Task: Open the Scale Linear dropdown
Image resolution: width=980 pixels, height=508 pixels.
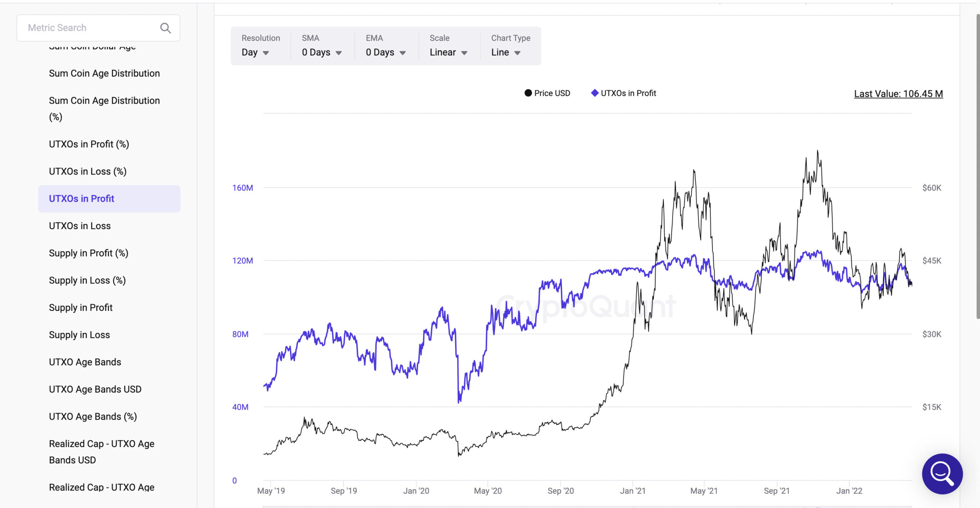Action: click(448, 52)
